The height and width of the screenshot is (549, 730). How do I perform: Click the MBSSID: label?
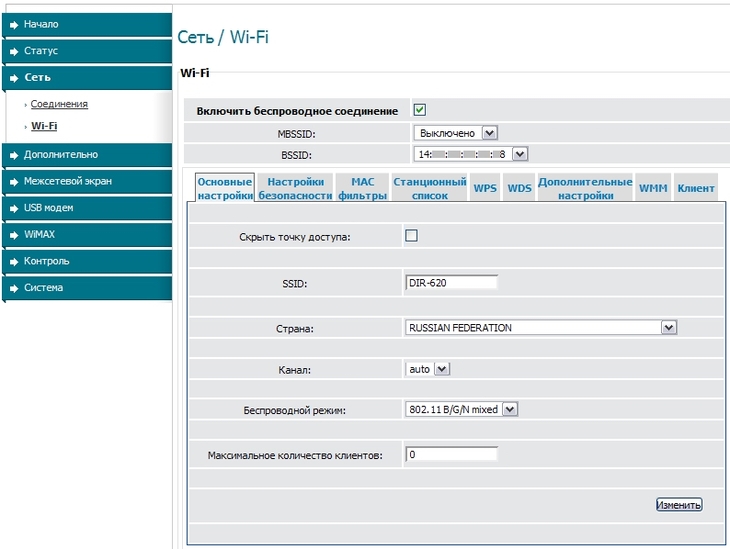click(297, 134)
